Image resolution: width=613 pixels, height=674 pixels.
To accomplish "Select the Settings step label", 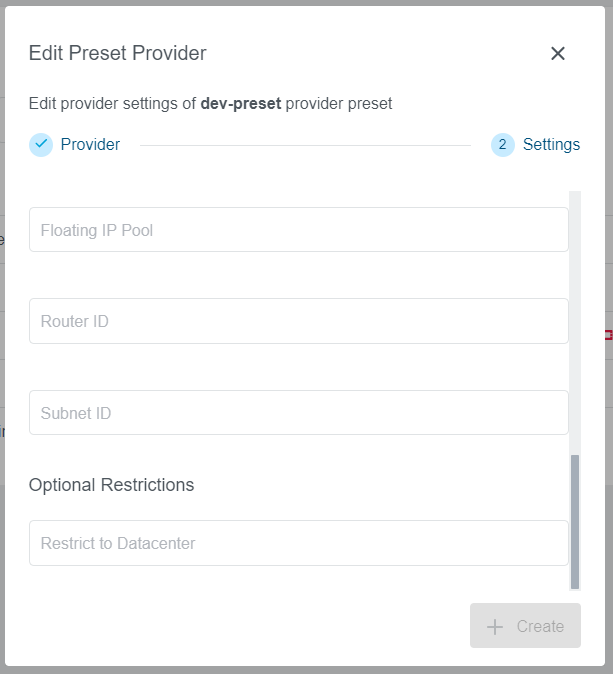I will (551, 145).
